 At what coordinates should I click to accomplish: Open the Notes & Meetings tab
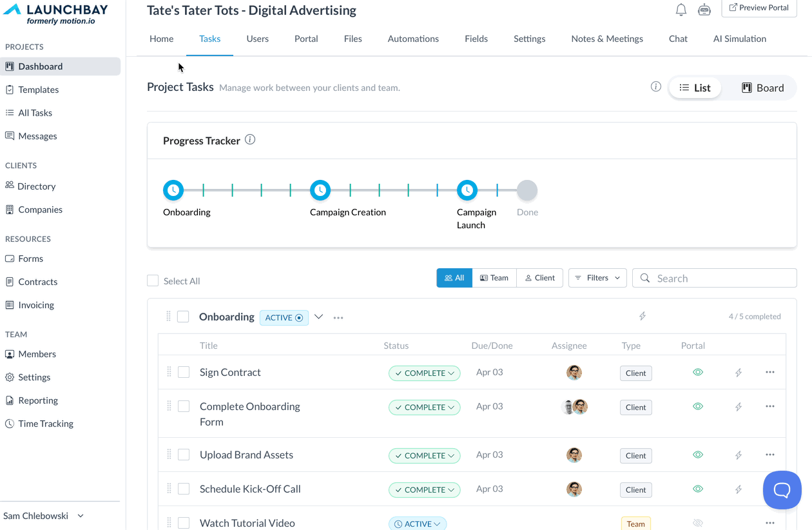click(607, 39)
